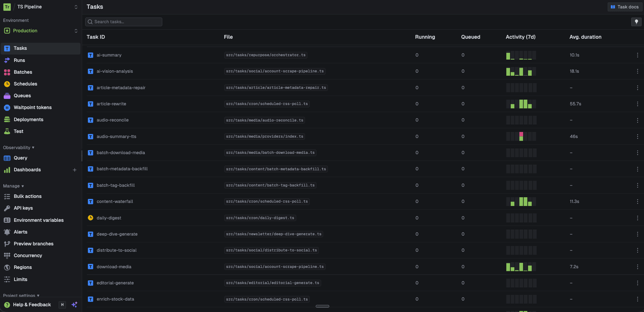
Task: Open Schedules via the clock icon
Action: click(x=7, y=84)
